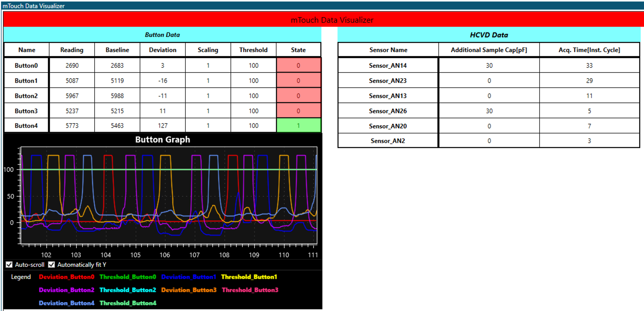Click the Deviation column header

pos(163,50)
